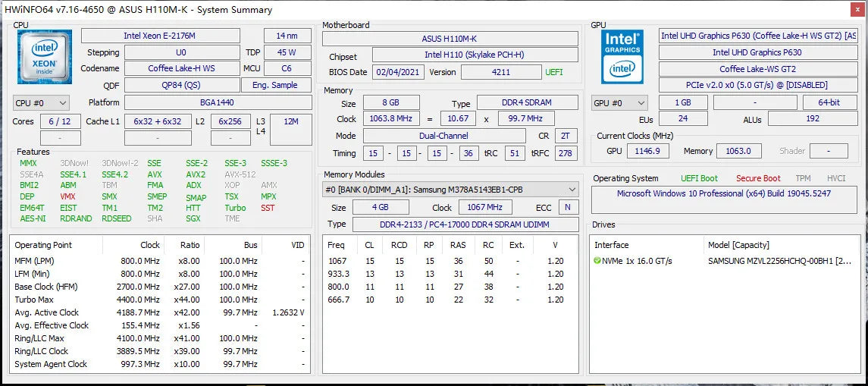This screenshot has height=386, width=868.
Task: Click the red Secure Boot label
Action: 758,178
